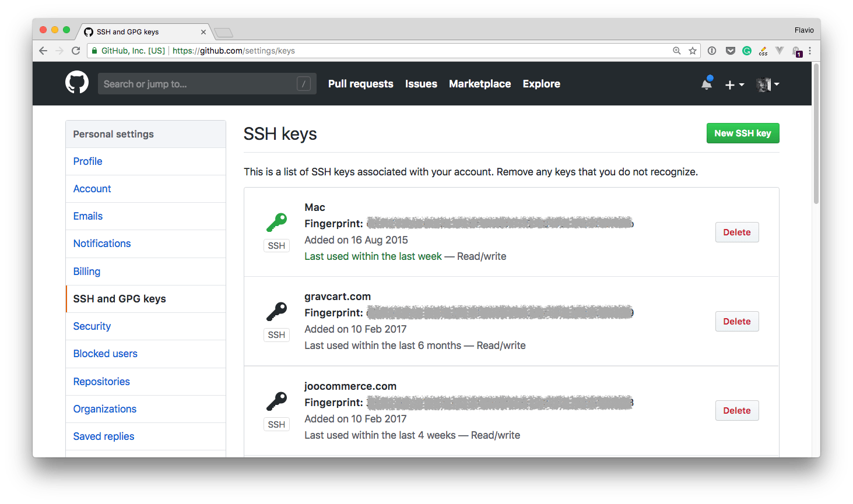Open Marketplace from the top navigation
The image size is (853, 504).
(x=480, y=84)
